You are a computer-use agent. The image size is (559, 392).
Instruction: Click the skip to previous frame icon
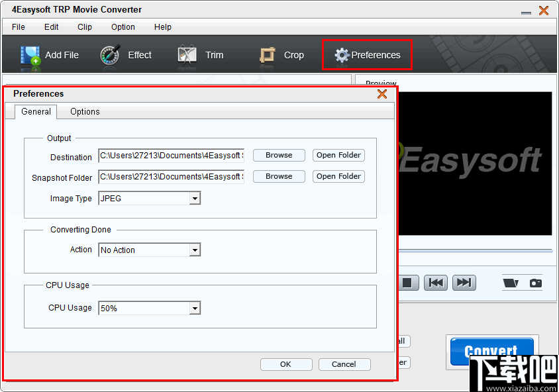tap(436, 282)
